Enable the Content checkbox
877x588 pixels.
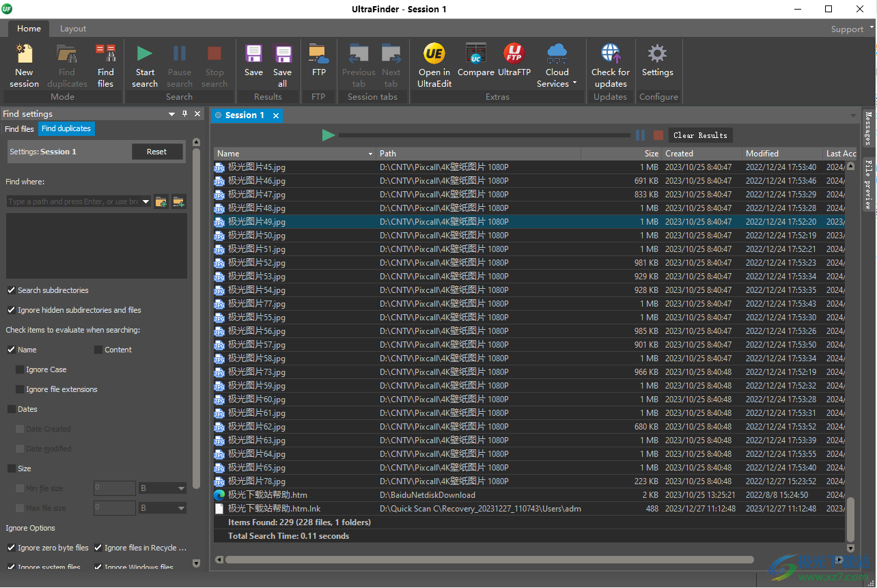click(x=98, y=350)
